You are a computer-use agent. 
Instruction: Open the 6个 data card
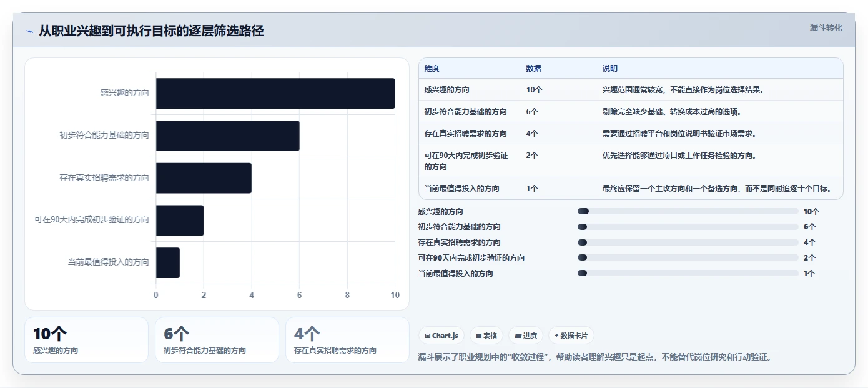(217, 340)
